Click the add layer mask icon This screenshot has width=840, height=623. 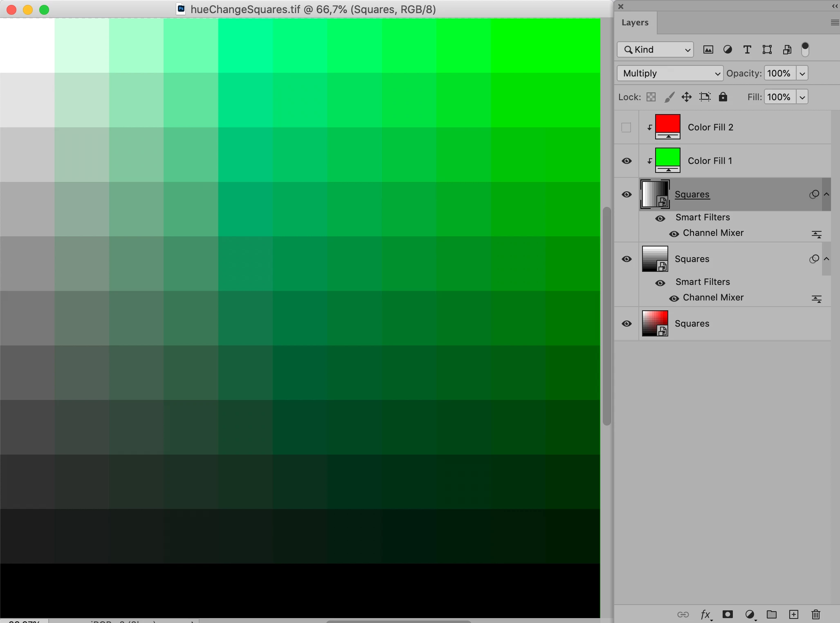[728, 614]
